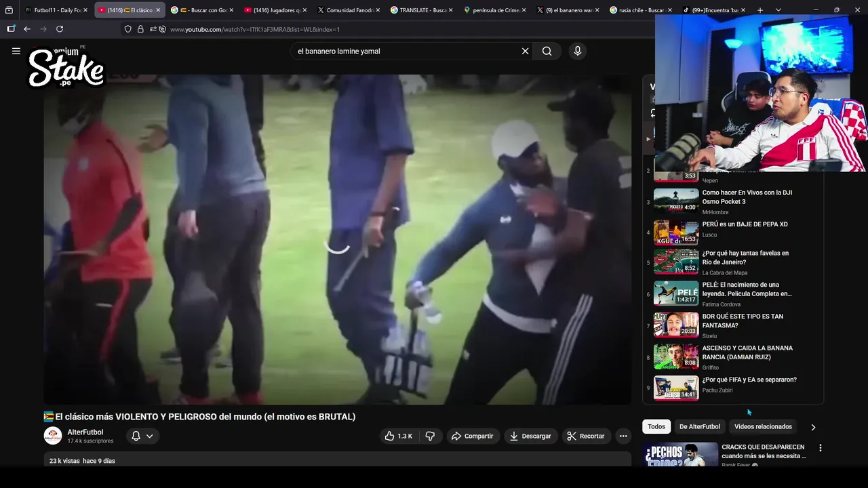
Task: Open a new browser tab
Action: (x=760, y=10)
